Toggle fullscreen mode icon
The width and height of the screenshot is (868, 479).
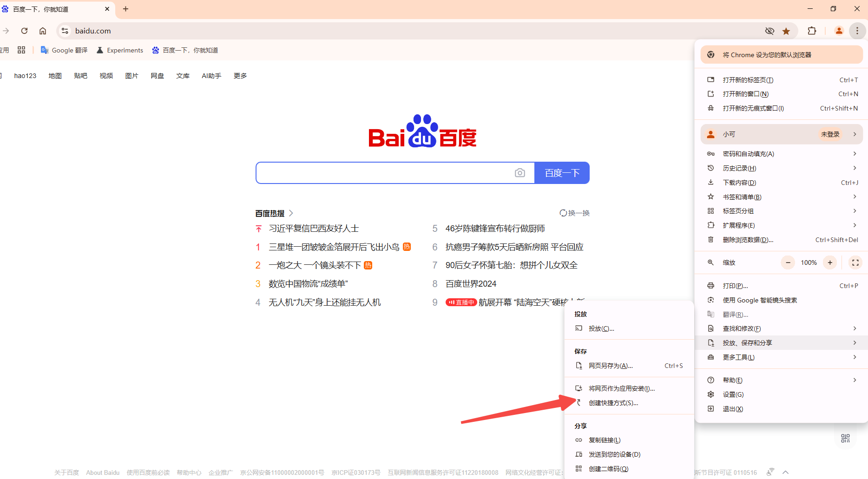pos(855,262)
